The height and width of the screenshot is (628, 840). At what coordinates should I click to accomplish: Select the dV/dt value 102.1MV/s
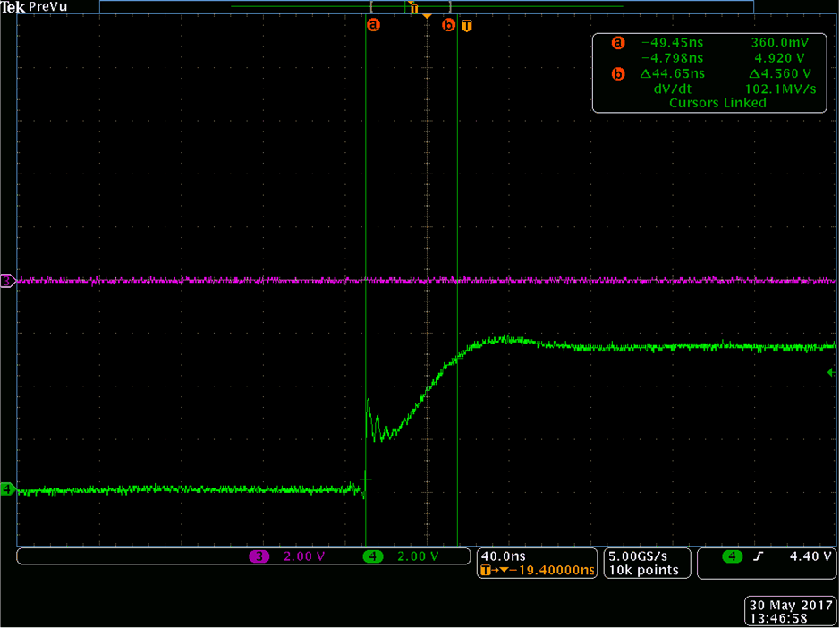pos(778,89)
